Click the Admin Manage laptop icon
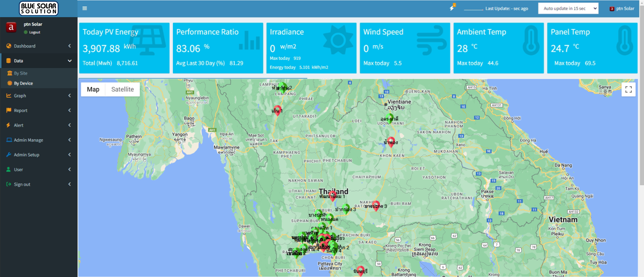 (9, 140)
